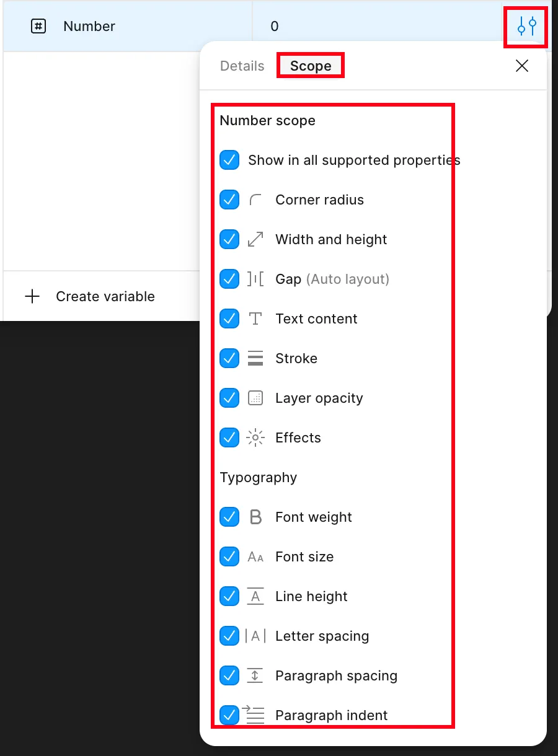Uncheck the Text content checkbox
Viewport: 558px width, 756px height.
229,319
